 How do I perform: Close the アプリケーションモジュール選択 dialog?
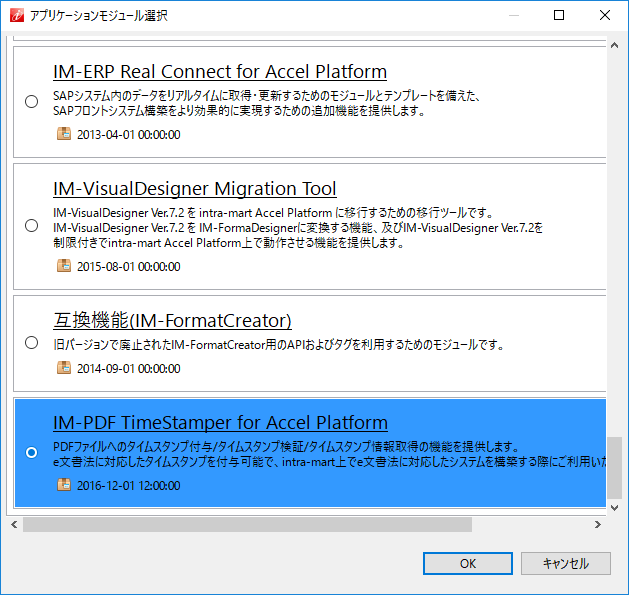pos(605,15)
